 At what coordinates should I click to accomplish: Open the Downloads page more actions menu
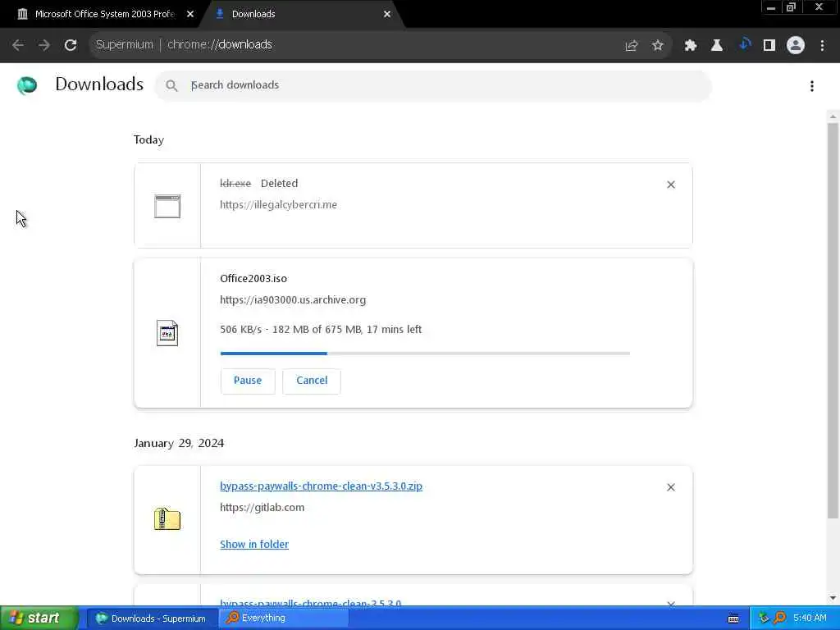tap(812, 85)
